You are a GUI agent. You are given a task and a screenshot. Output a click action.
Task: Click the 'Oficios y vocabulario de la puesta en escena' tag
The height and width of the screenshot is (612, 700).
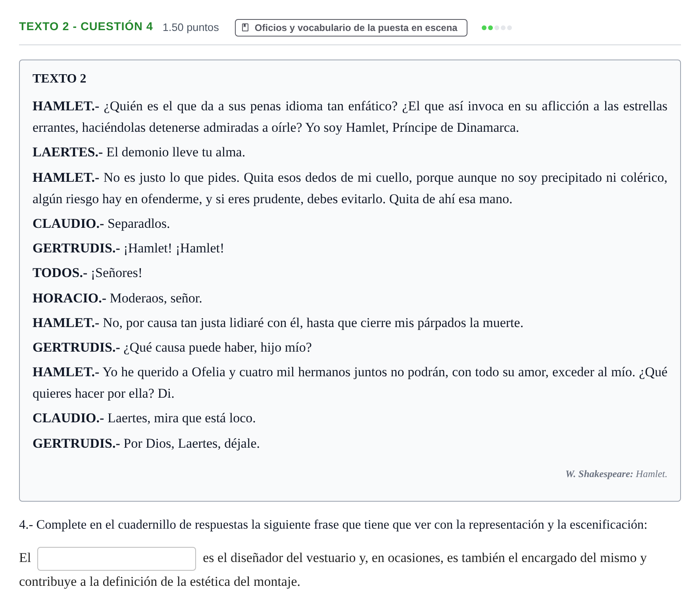click(x=351, y=28)
